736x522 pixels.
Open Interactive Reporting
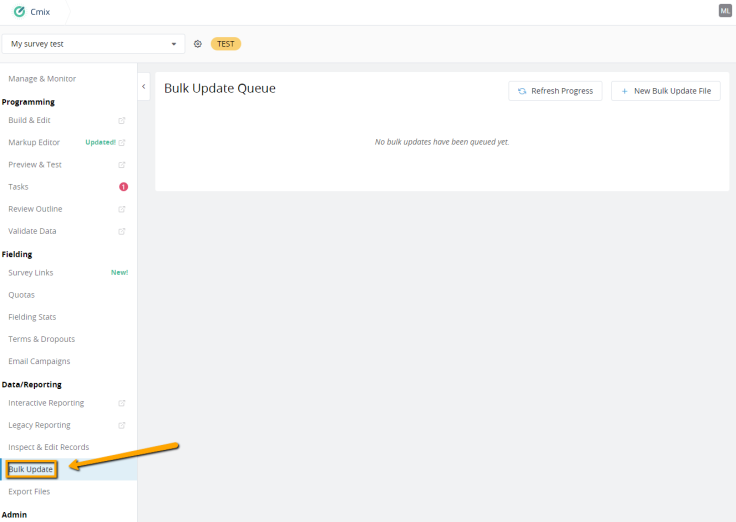coord(46,403)
